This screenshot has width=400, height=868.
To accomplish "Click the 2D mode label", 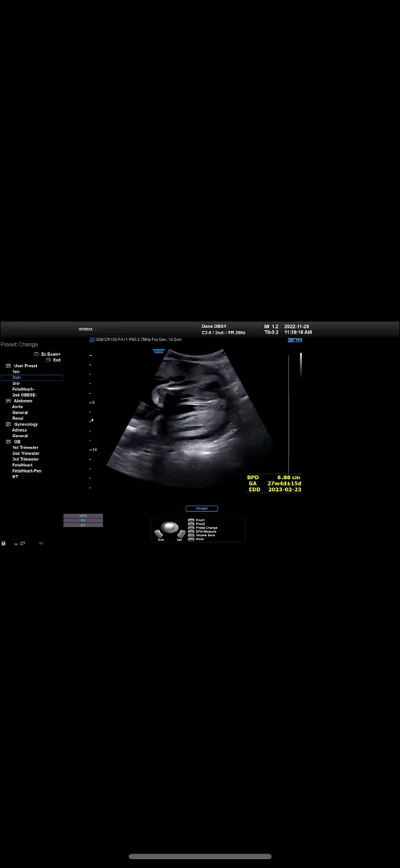I will (92, 339).
